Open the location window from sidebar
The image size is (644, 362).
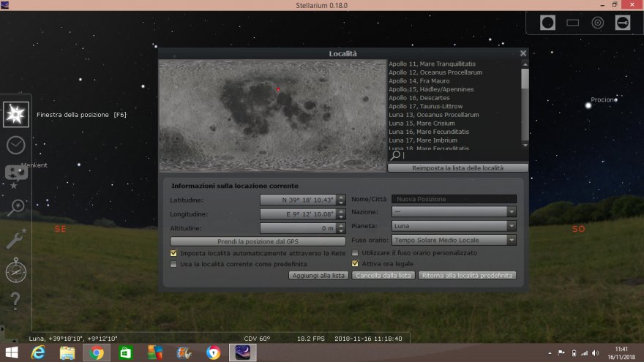tap(15, 114)
